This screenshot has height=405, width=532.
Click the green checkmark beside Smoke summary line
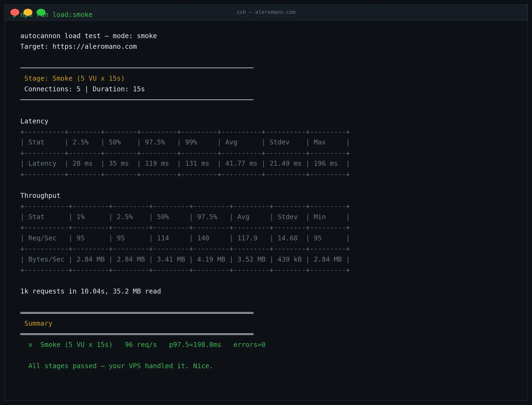[30, 345]
